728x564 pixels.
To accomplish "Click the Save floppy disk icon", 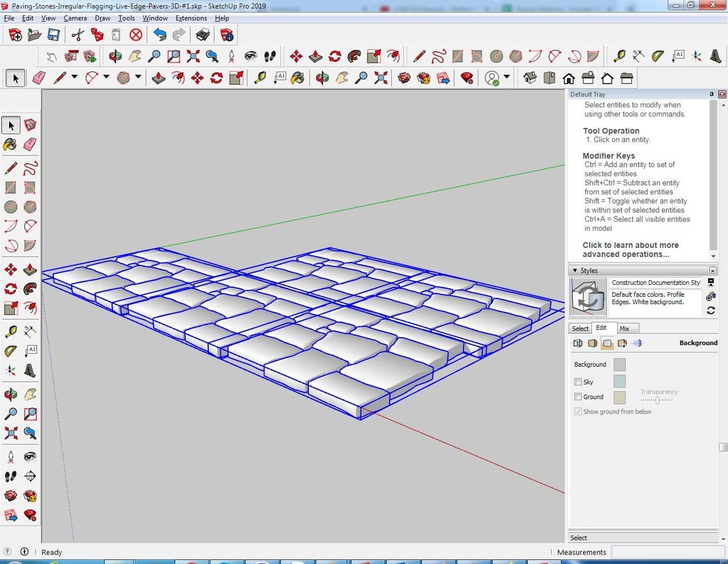I will pyautogui.click(x=53, y=35).
